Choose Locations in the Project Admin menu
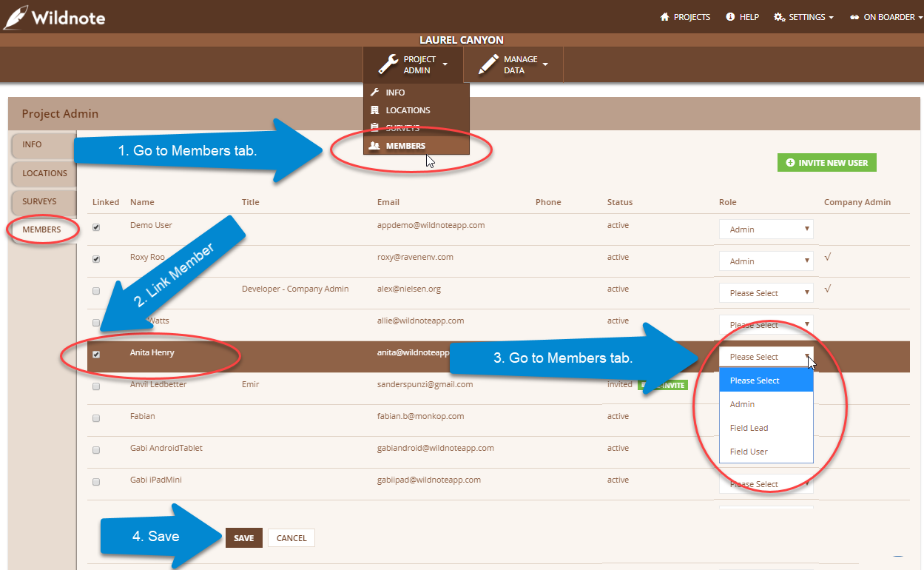 pyautogui.click(x=416, y=110)
